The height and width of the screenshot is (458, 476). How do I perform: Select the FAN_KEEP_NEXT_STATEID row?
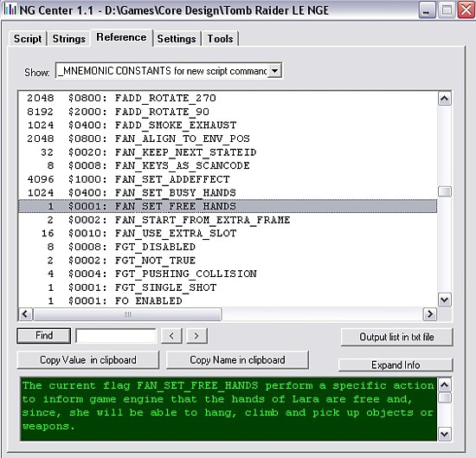tap(228, 152)
